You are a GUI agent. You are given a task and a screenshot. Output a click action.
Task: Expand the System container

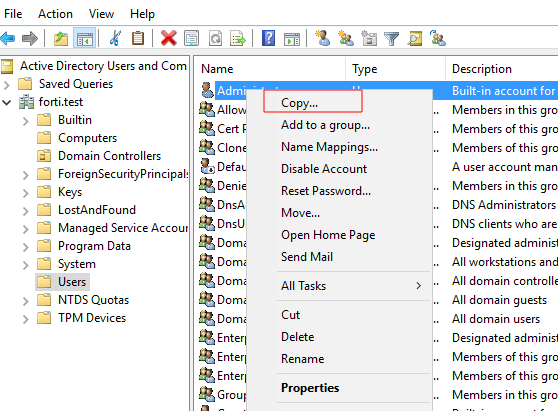pos(25,265)
